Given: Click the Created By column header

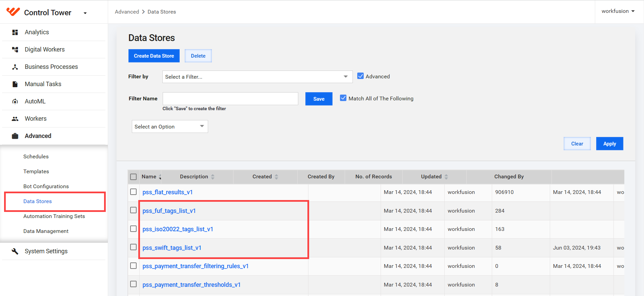Looking at the screenshot, I should [321, 177].
